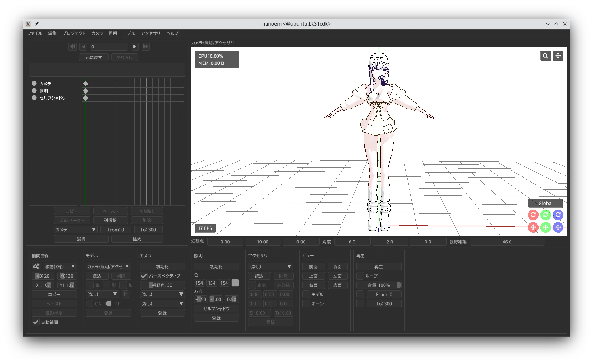Open the 移動(X軸) dropdown
Screen dimensions: 593x364
(60, 267)
